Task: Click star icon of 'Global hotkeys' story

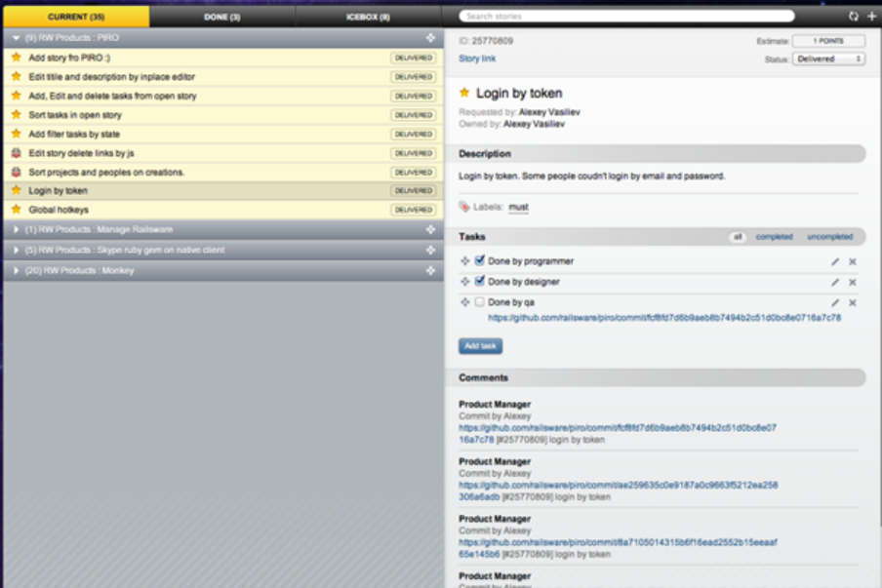Action: tap(17, 209)
